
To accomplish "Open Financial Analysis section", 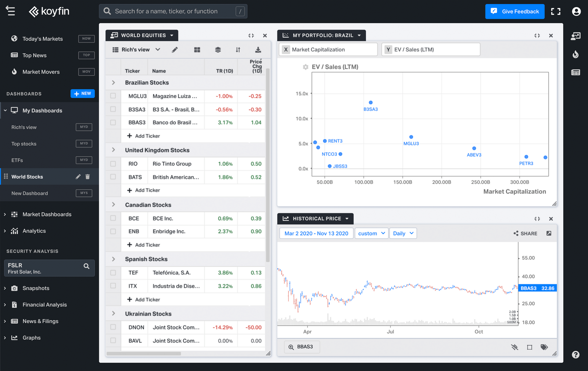I will coord(44,305).
